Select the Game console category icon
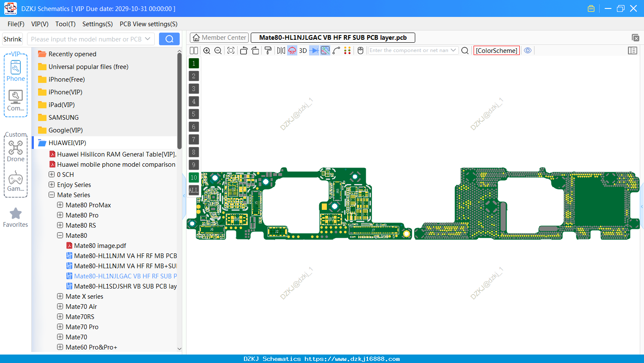 pos(16,181)
